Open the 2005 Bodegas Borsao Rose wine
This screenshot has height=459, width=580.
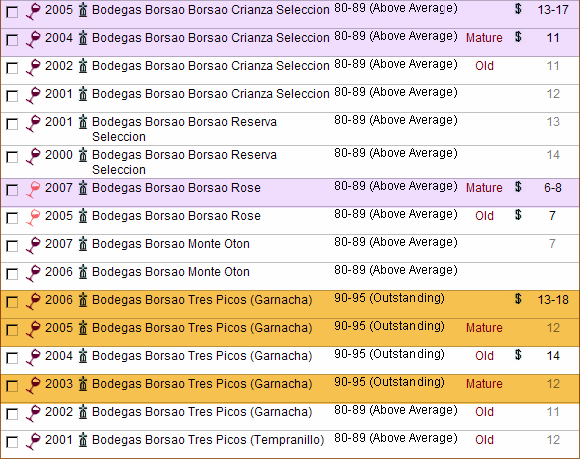pyautogui.click(x=176, y=216)
